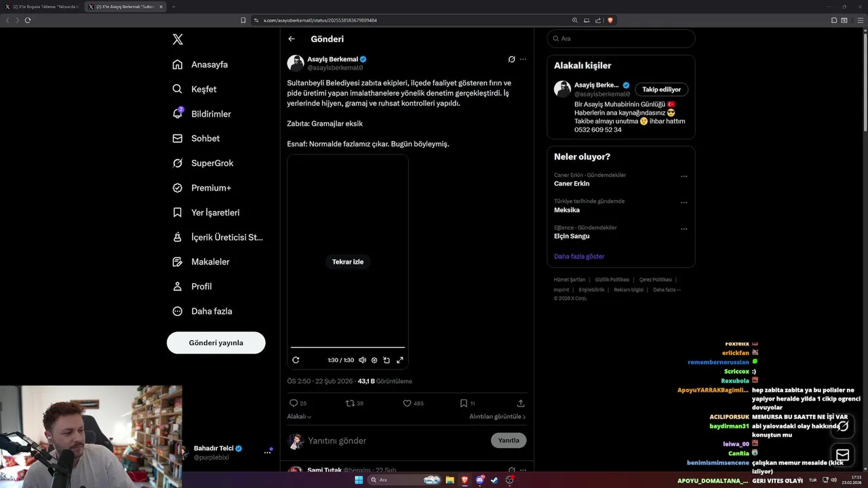
Task: Open the X logo home link
Action: point(178,39)
